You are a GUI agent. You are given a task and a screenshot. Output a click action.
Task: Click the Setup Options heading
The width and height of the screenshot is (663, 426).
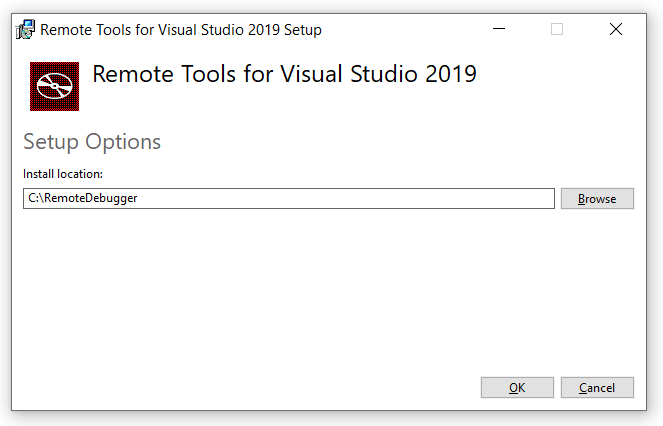pyautogui.click(x=92, y=141)
